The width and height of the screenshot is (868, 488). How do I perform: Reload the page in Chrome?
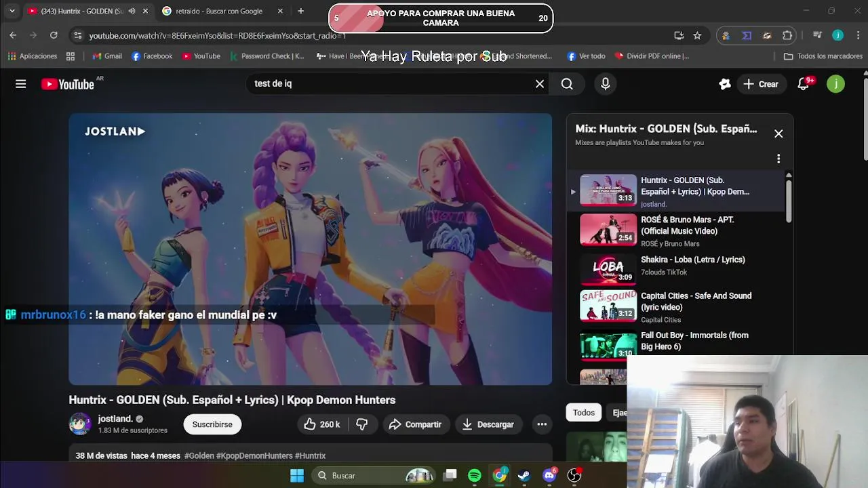pos(54,35)
